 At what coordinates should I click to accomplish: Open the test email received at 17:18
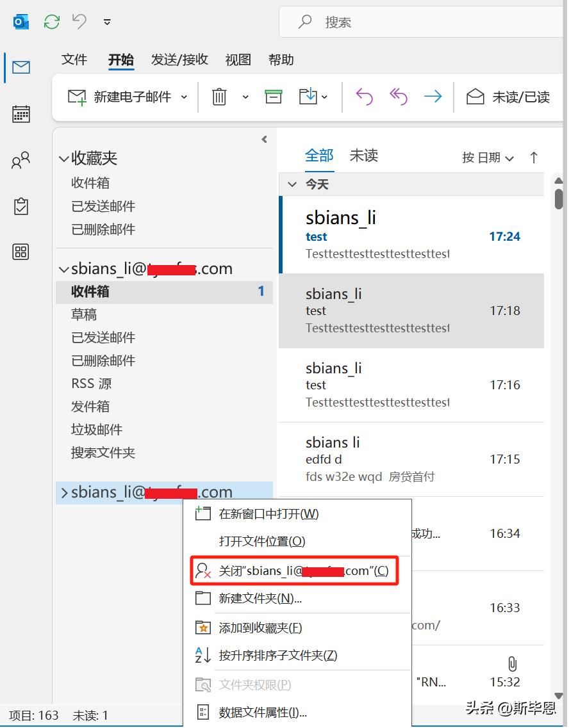pos(411,311)
